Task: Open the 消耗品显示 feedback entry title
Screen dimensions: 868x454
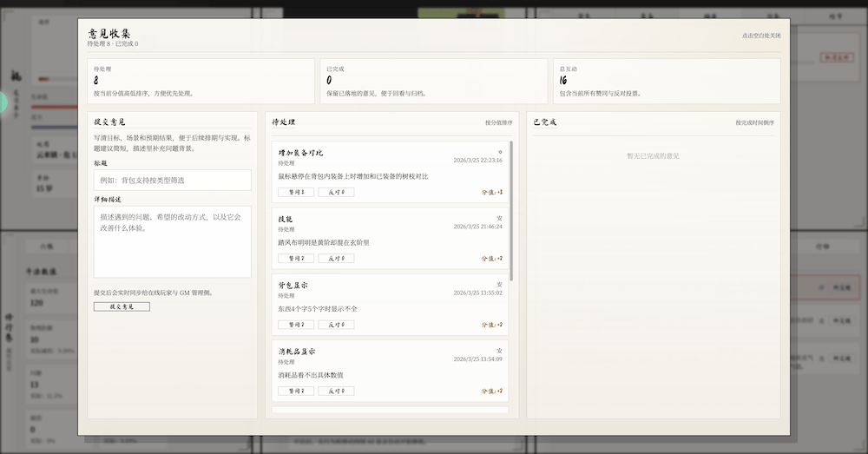Action: pos(297,352)
